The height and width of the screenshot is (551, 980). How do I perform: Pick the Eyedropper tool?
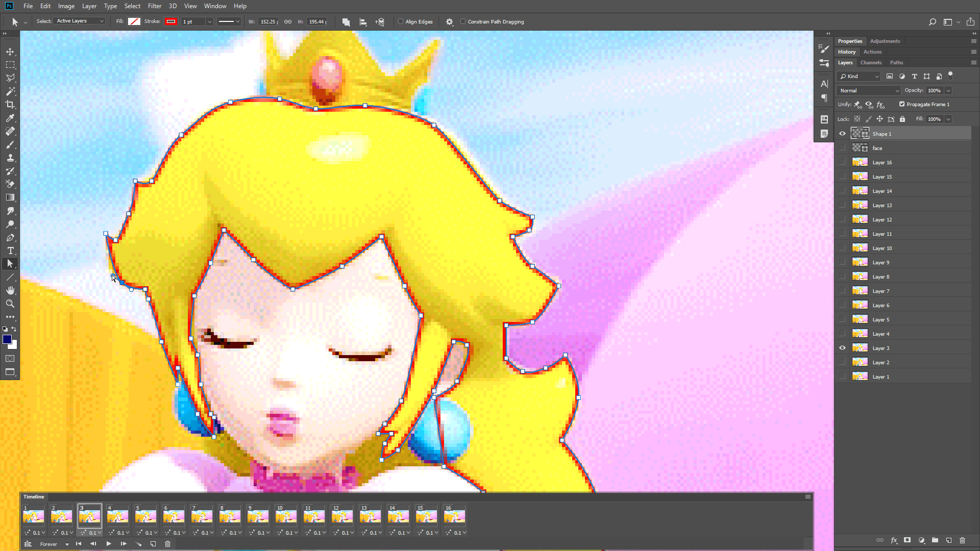point(10,118)
